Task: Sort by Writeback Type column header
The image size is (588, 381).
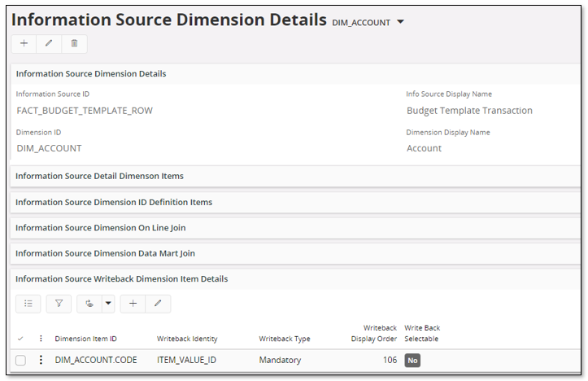Action: click(x=284, y=339)
